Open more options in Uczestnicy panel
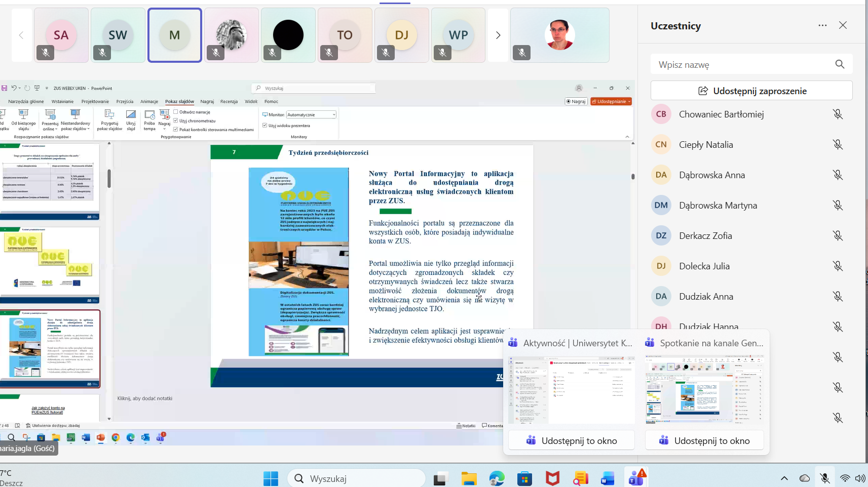 click(x=822, y=25)
